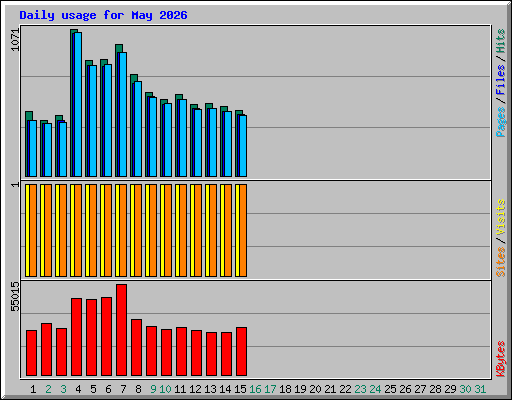512x400 pixels.
Task: Click the axis value 55015
Action: pos(15,296)
